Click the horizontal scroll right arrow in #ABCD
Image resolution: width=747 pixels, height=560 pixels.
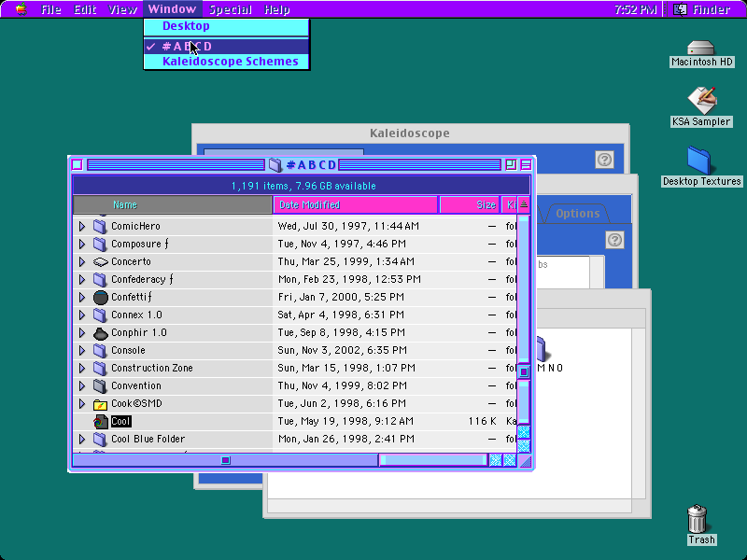pos(510,460)
